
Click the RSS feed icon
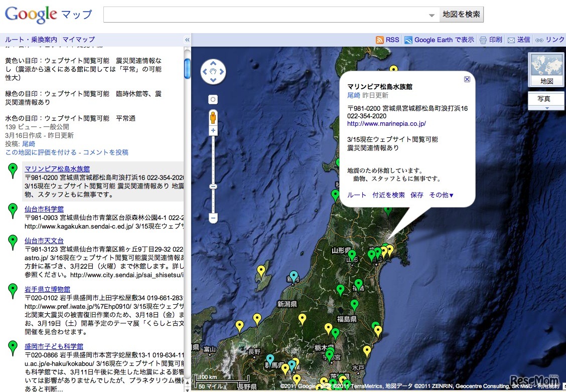[x=380, y=40]
